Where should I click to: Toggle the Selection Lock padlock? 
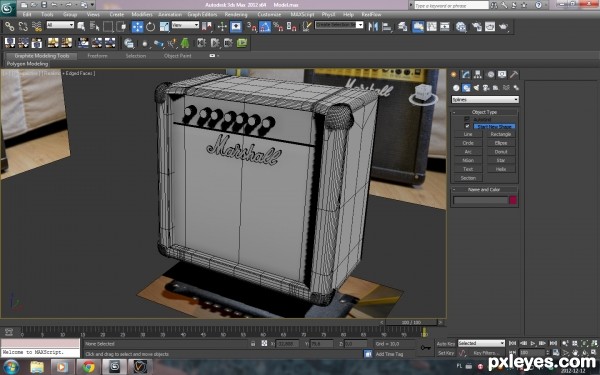(253, 344)
